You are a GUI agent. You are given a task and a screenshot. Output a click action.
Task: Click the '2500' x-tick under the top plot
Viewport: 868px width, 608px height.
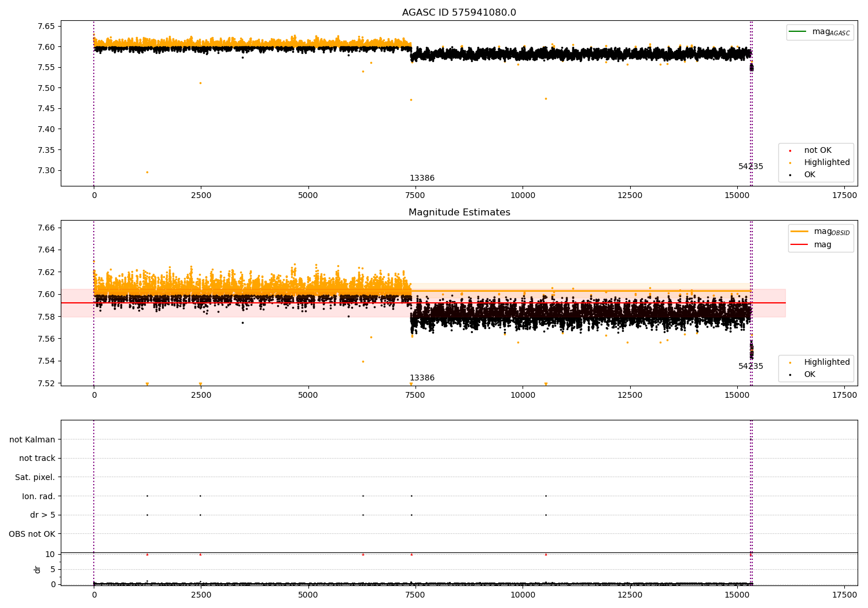click(x=201, y=196)
